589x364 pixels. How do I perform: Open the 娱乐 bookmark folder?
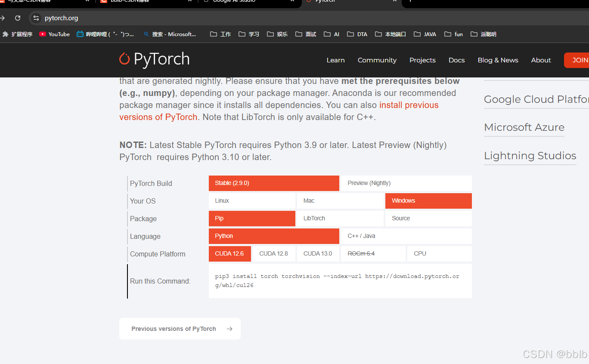point(277,34)
